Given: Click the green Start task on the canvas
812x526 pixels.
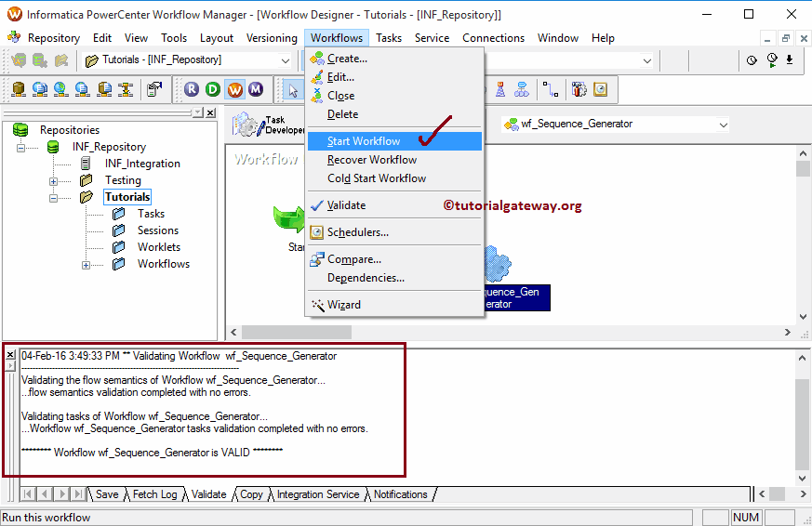Looking at the screenshot, I should [x=289, y=218].
